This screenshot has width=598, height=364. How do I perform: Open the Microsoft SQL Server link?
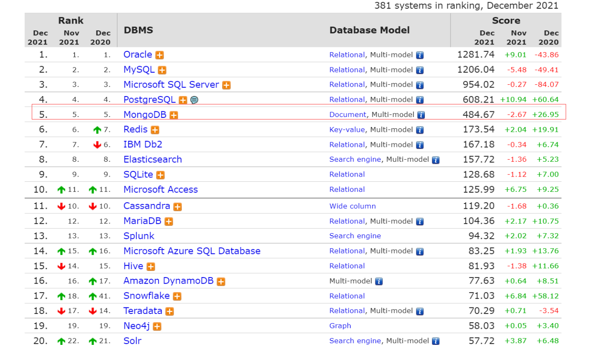click(171, 84)
